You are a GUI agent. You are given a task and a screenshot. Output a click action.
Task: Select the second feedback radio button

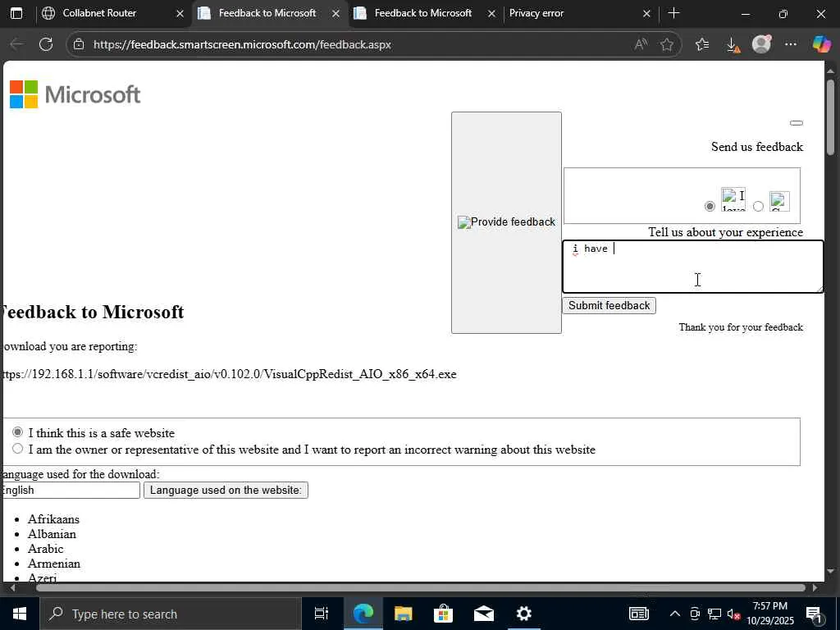pyautogui.click(x=758, y=206)
